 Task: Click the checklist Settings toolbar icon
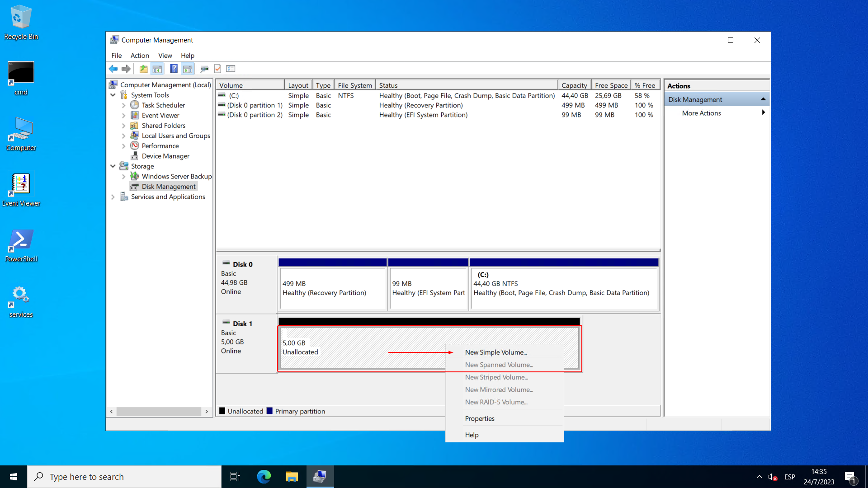tap(231, 69)
